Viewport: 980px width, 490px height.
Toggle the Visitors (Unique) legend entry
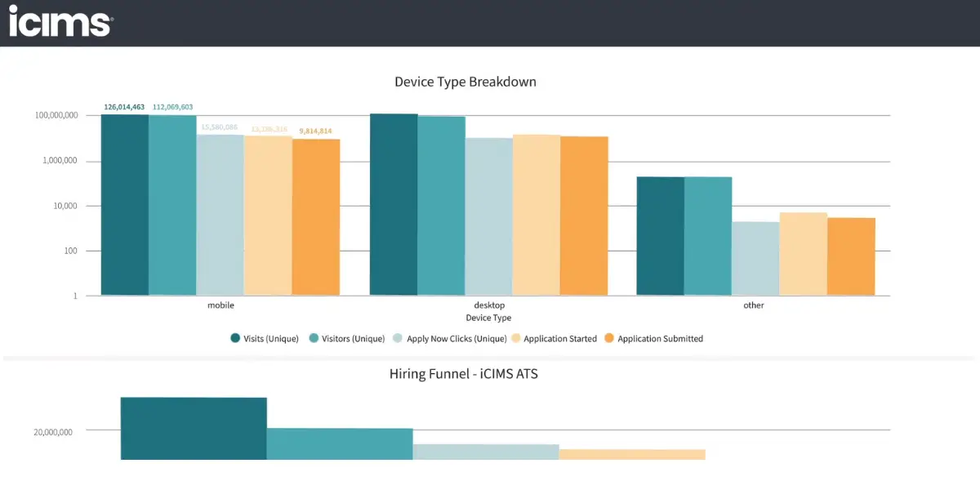[x=346, y=339]
